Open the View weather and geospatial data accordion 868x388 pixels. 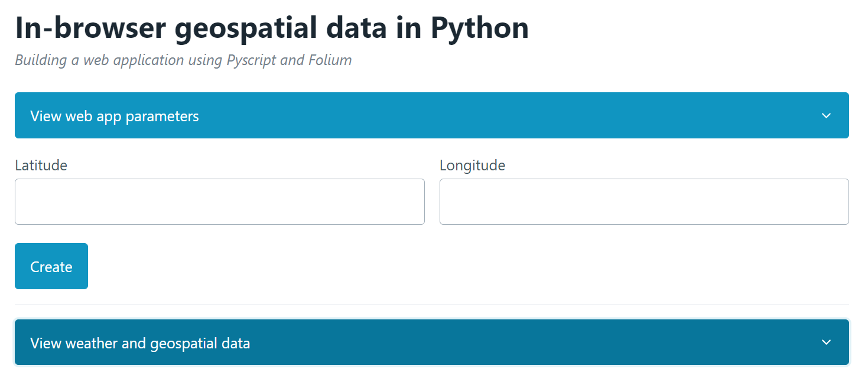pyautogui.click(x=431, y=342)
